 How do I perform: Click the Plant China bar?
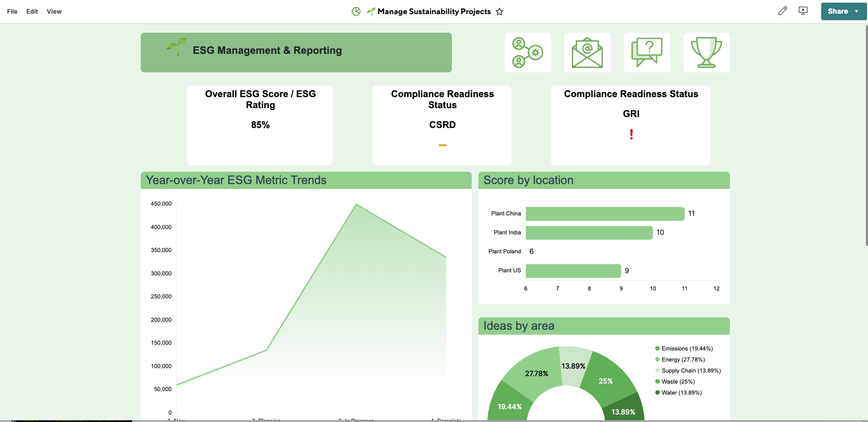[605, 214]
